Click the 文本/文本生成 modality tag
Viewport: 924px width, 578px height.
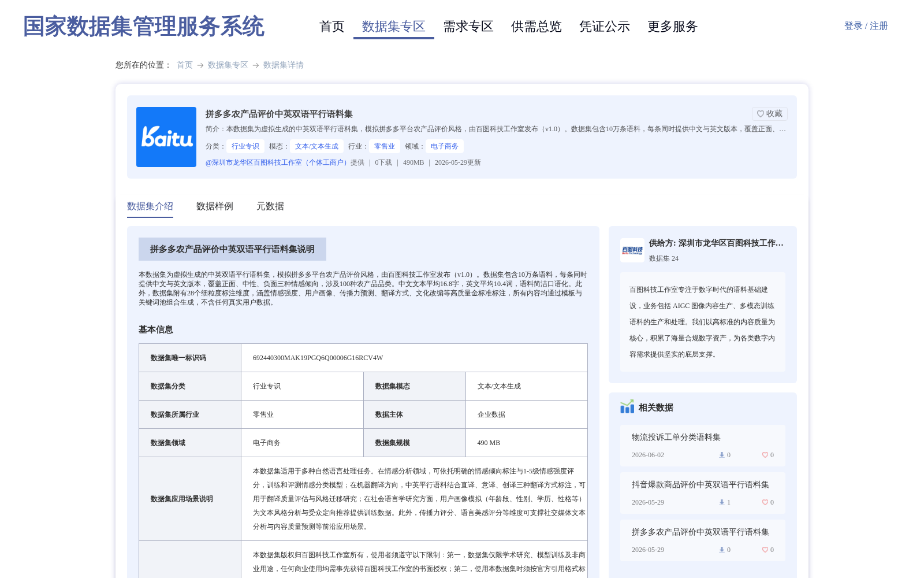pos(316,146)
